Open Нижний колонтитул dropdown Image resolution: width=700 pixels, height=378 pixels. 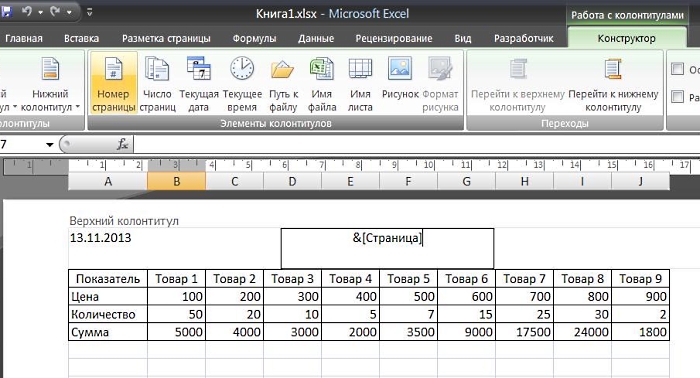click(x=50, y=83)
